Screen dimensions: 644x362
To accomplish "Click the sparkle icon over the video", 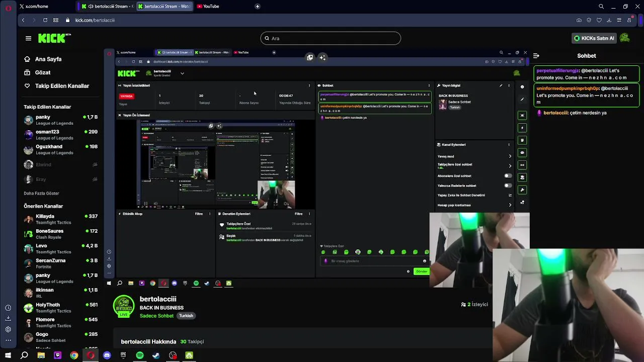I will 323,57.
